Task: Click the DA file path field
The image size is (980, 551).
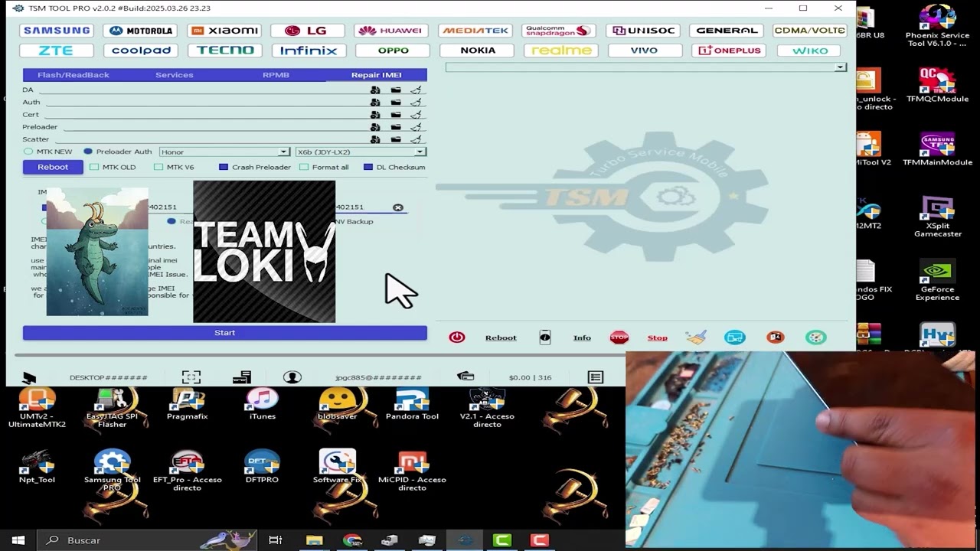Action: click(x=202, y=90)
